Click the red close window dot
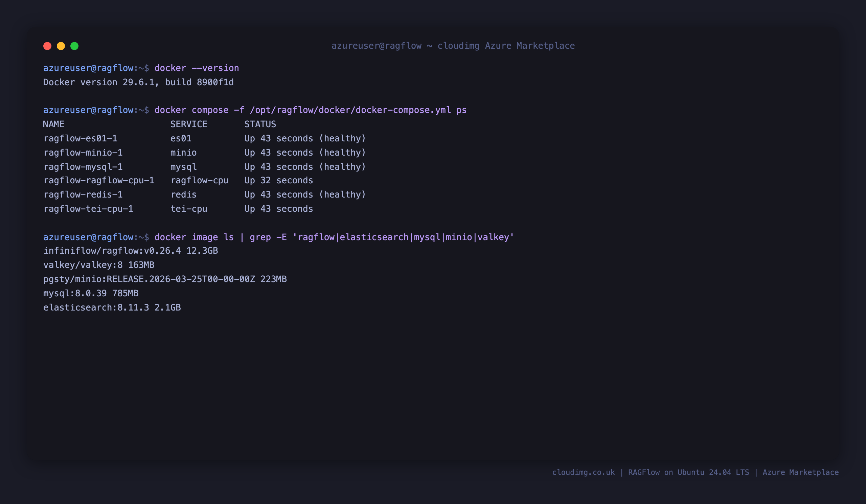This screenshot has width=866, height=504. coord(47,46)
